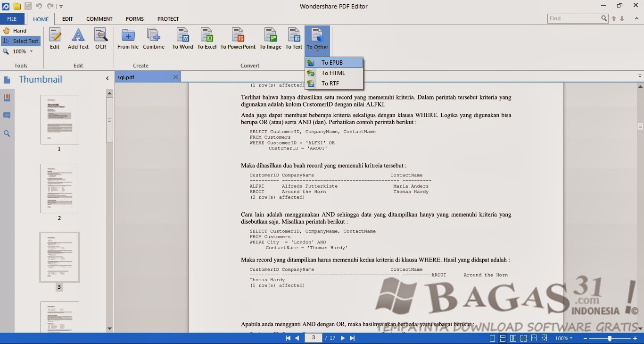Collapse the Thumbnail panel arrow
This screenshot has height=344, width=644.
coord(107,79)
